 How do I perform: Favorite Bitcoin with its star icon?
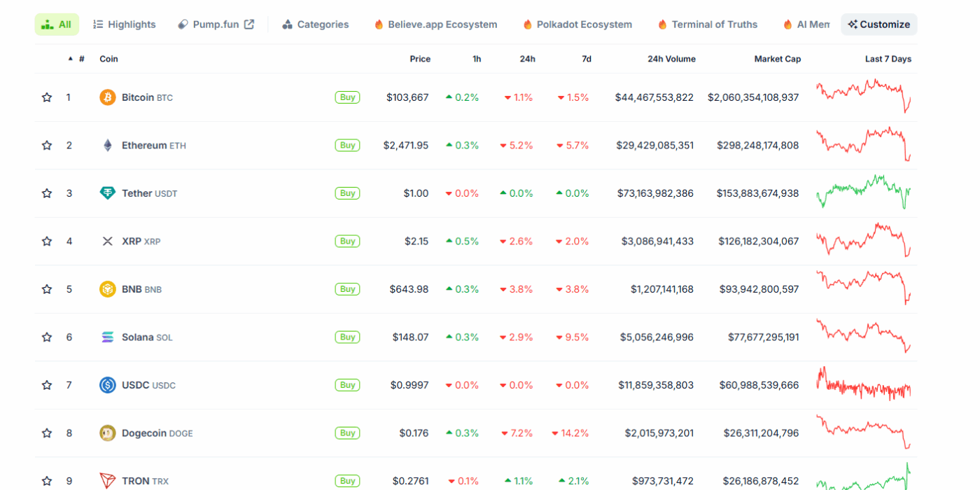(47, 97)
